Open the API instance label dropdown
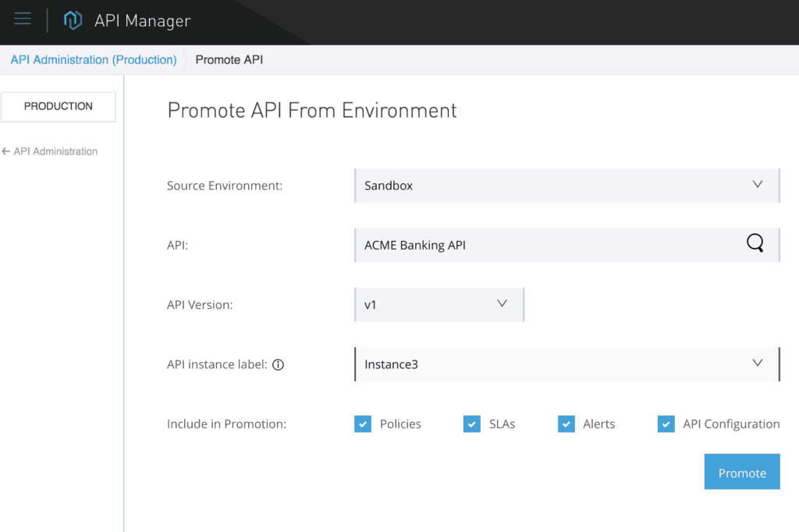Image resolution: width=799 pixels, height=532 pixels. (x=757, y=364)
